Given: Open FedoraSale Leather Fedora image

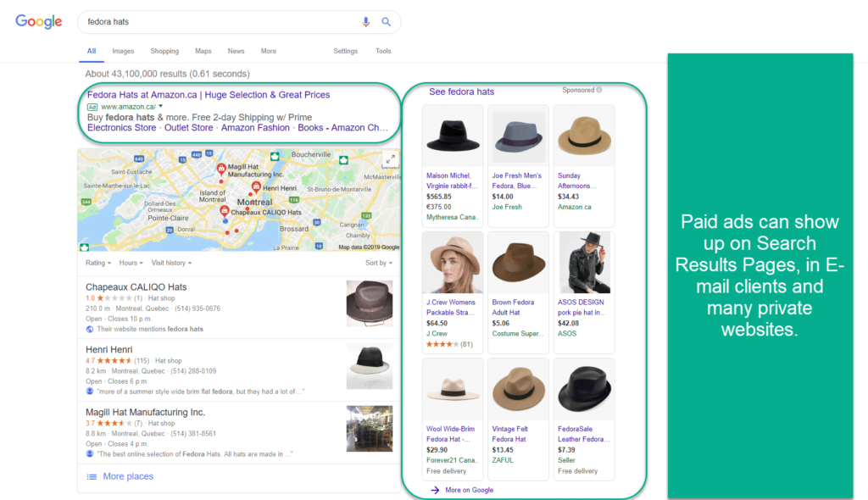Looking at the screenshot, I should tap(584, 390).
